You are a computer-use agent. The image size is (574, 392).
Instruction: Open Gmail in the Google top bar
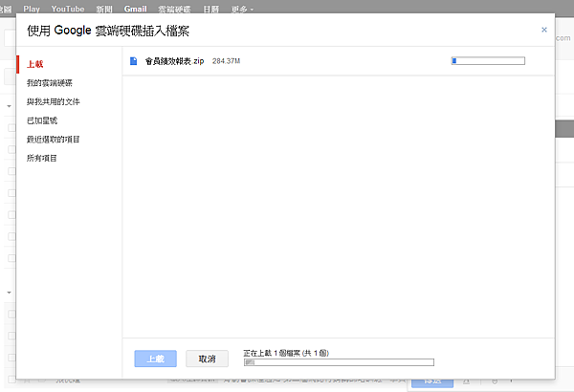click(x=136, y=9)
